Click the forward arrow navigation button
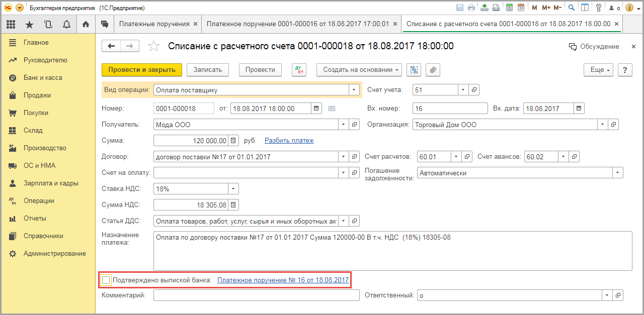This screenshot has width=644, height=315. point(130,46)
